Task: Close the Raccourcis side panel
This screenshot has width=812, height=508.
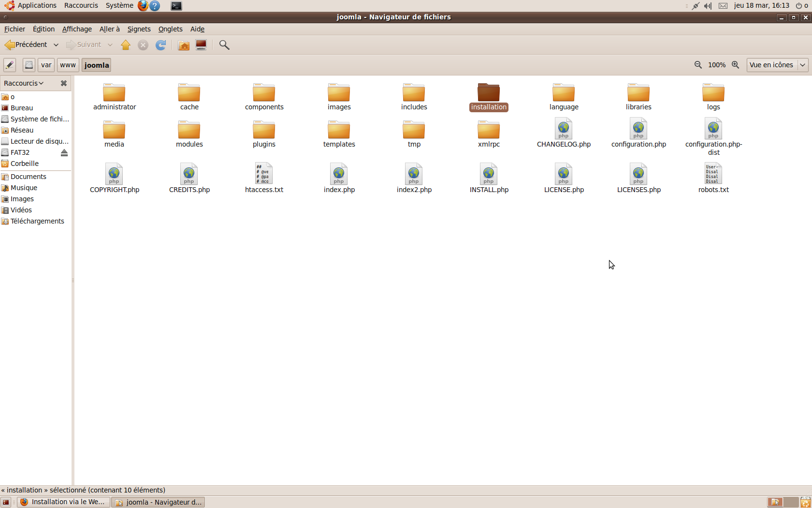Action: [63, 83]
